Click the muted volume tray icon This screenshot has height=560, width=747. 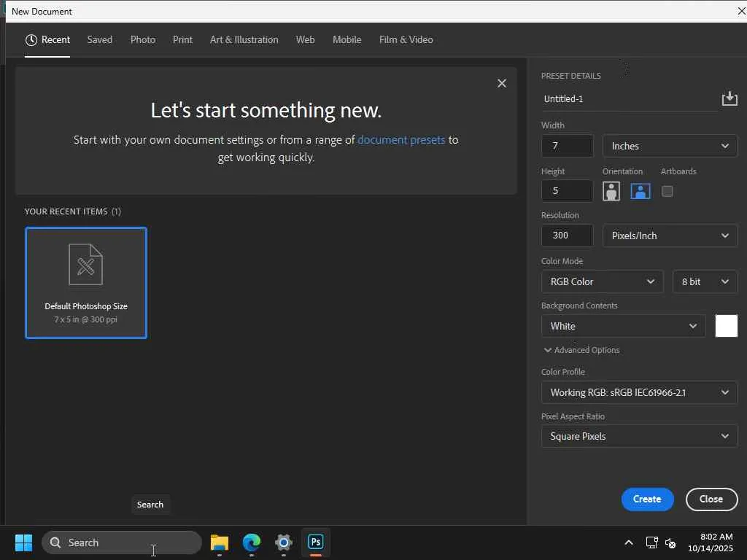[670, 542]
